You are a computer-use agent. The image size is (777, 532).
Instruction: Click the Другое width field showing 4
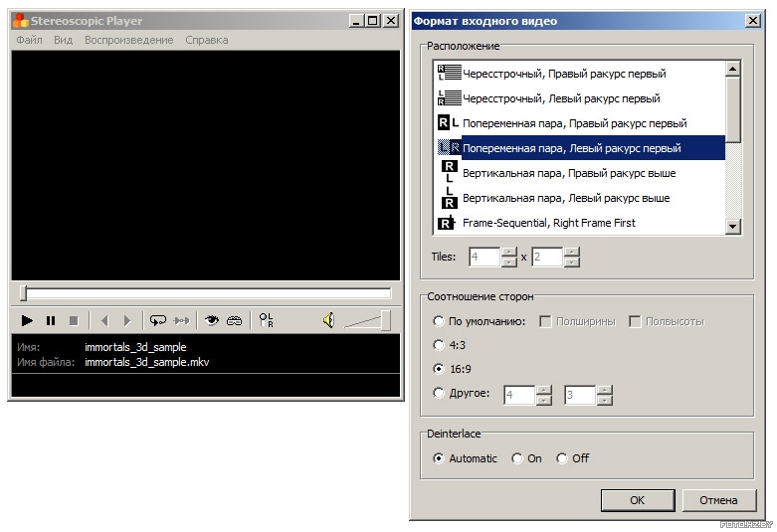tap(518, 395)
